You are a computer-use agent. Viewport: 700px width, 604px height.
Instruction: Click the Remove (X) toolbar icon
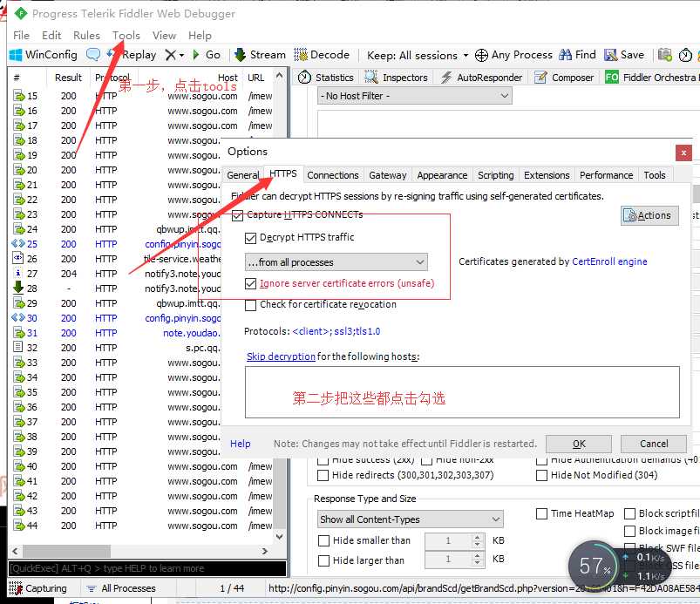pyautogui.click(x=170, y=55)
